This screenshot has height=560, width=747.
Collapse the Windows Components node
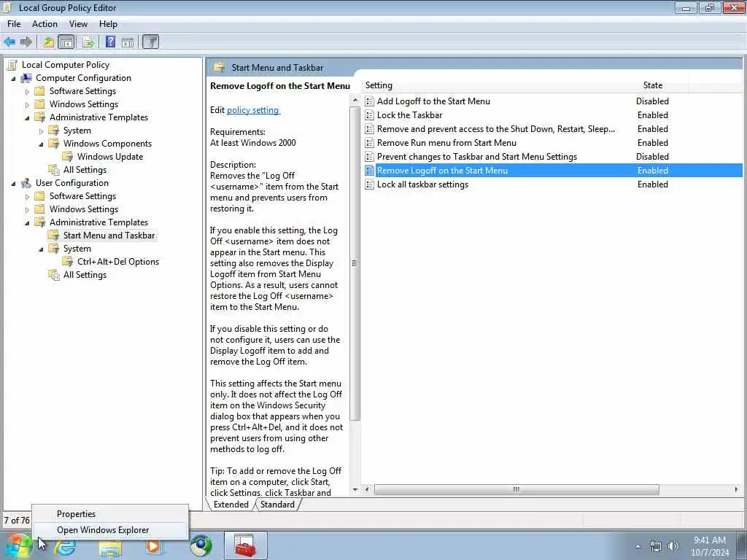point(41,144)
